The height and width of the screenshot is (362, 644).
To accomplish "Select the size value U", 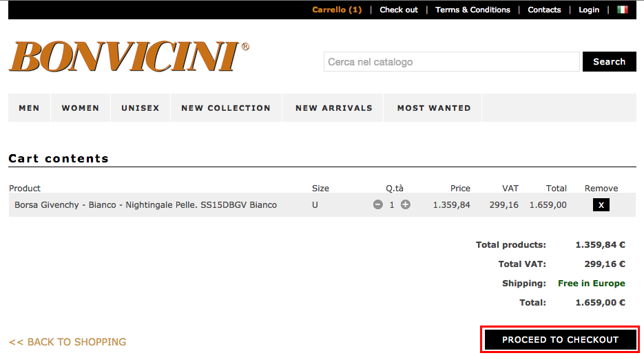I will coord(315,205).
